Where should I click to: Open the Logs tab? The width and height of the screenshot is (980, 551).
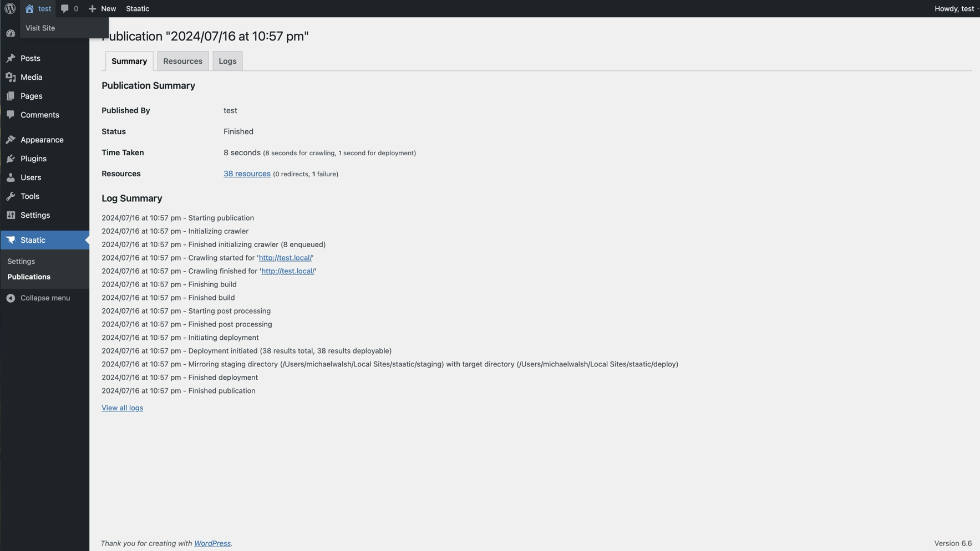227,61
